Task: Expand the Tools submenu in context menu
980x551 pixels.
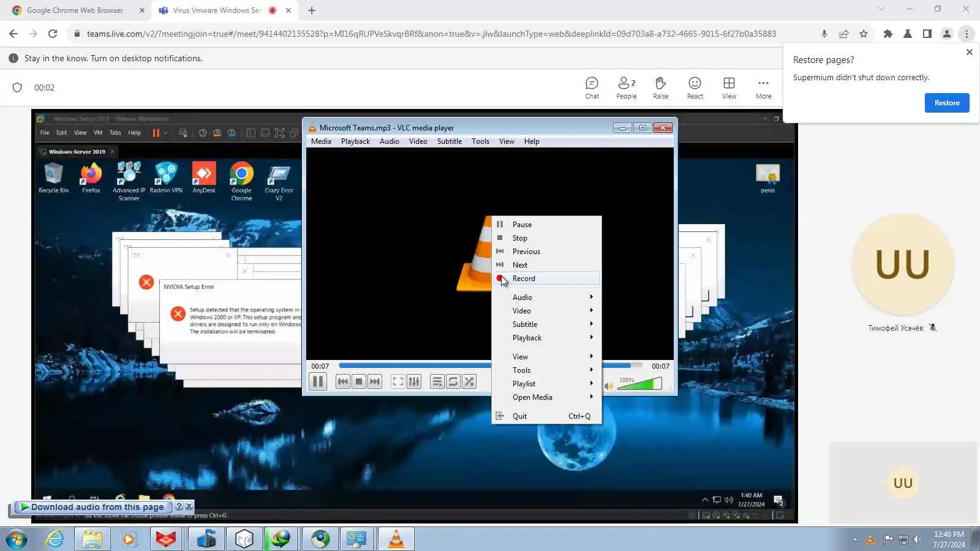Action: pyautogui.click(x=547, y=370)
